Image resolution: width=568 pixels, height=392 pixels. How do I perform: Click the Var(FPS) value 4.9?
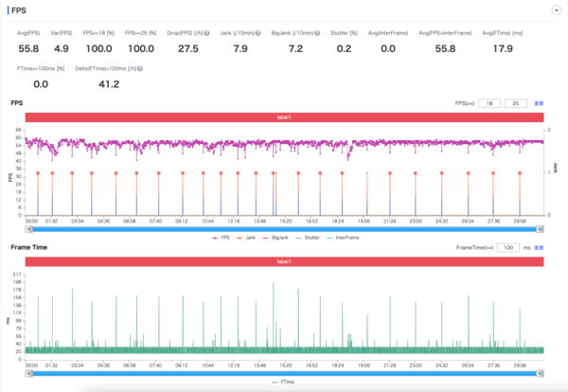point(62,48)
